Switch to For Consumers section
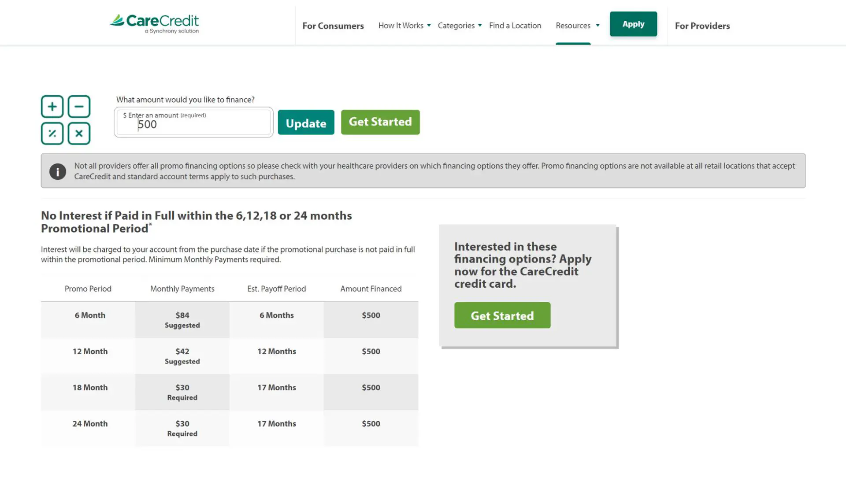The width and height of the screenshot is (846, 504). [333, 26]
